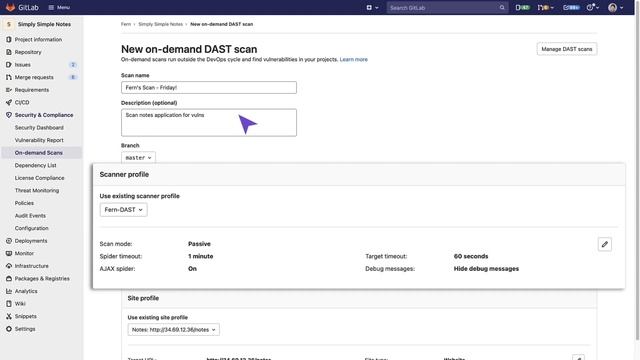Click the Deployments sidebar icon

(9, 241)
